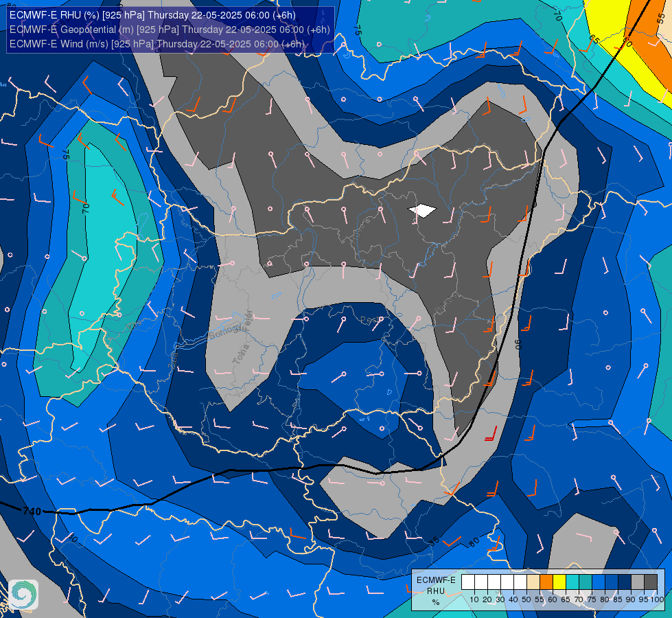
Task: Select the ECMWF-E Wind (m/s) title line
Action: pos(157,44)
